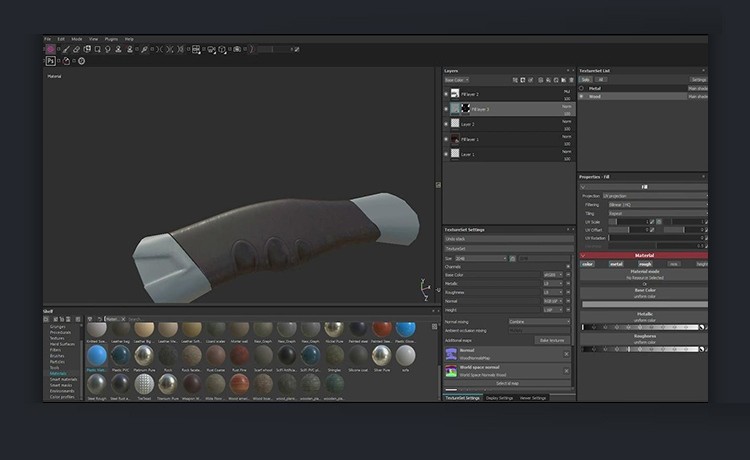Open the help circle icon in second toolbar row

coord(82,61)
